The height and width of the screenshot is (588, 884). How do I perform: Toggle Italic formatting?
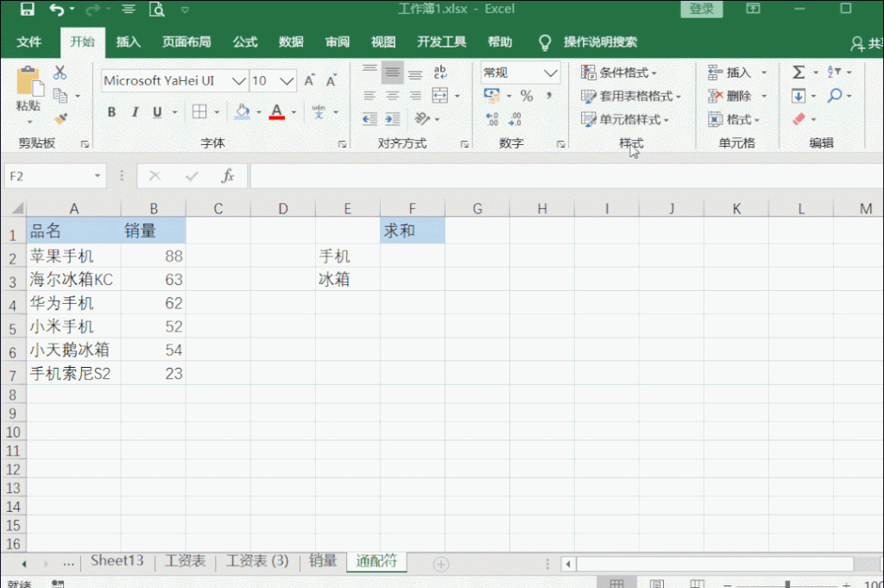click(135, 112)
